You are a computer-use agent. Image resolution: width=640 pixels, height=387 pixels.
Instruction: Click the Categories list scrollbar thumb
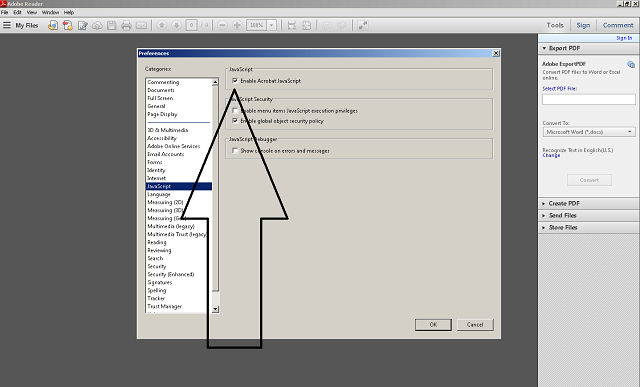tap(215, 189)
